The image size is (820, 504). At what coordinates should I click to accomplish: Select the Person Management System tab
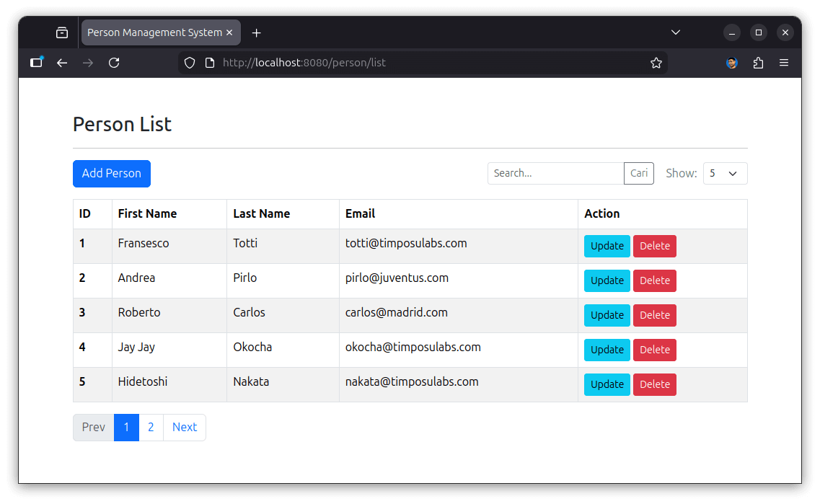(154, 32)
